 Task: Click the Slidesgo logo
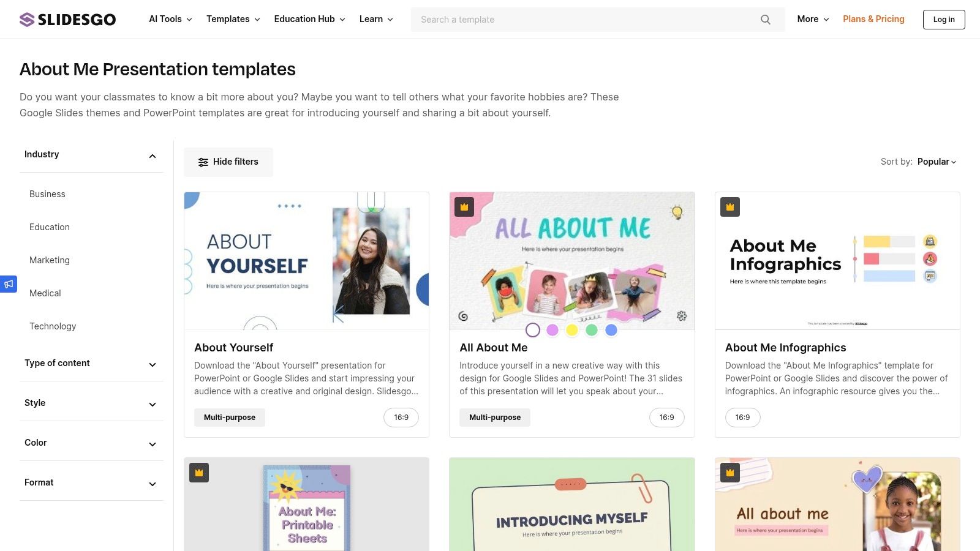tap(67, 20)
